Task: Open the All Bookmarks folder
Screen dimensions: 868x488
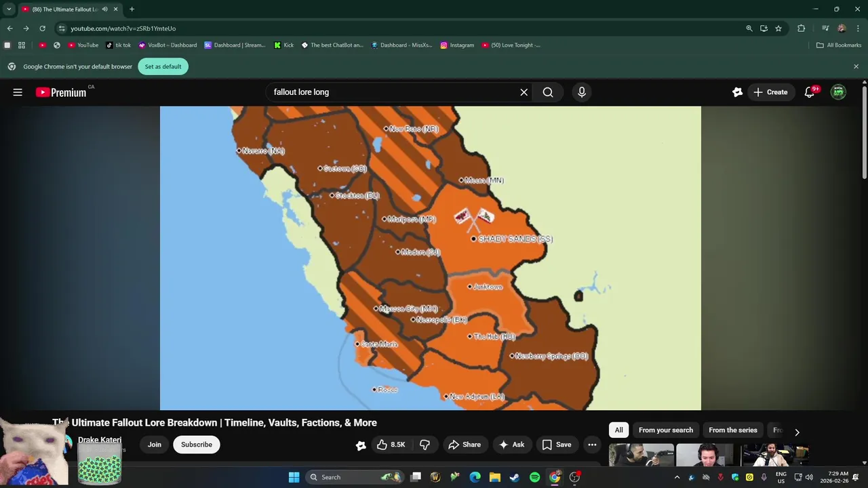Action: click(x=839, y=45)
